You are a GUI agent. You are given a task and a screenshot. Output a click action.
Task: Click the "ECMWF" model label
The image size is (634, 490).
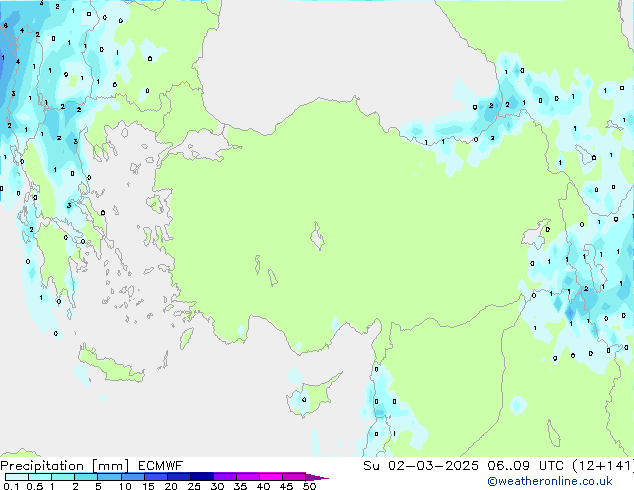161,466
